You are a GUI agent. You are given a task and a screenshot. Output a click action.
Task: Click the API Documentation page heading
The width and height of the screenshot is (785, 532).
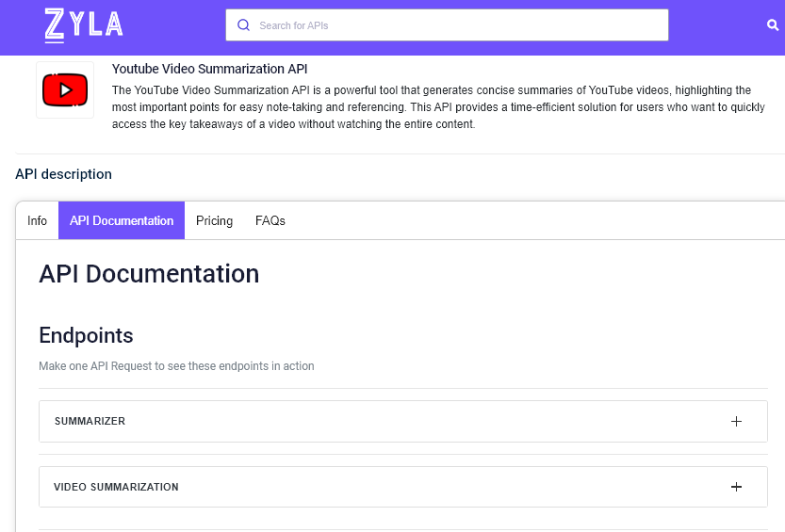[149, 274]
